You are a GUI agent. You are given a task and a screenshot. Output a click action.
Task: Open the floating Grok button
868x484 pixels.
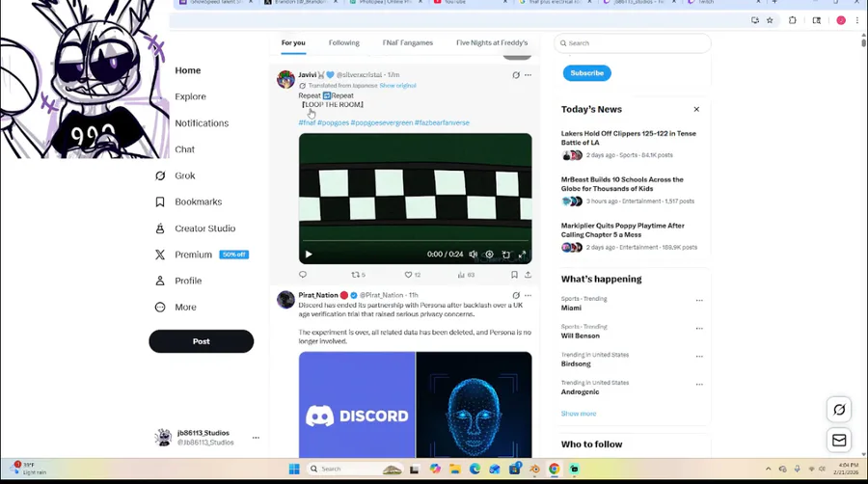pos(839,410)
